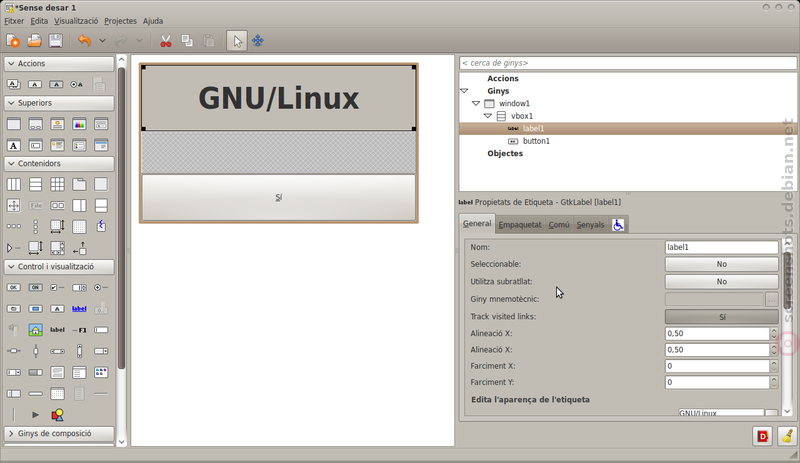Open Devhelp with the red D icon
800x463 pixels.
click(x=763, y=436)
